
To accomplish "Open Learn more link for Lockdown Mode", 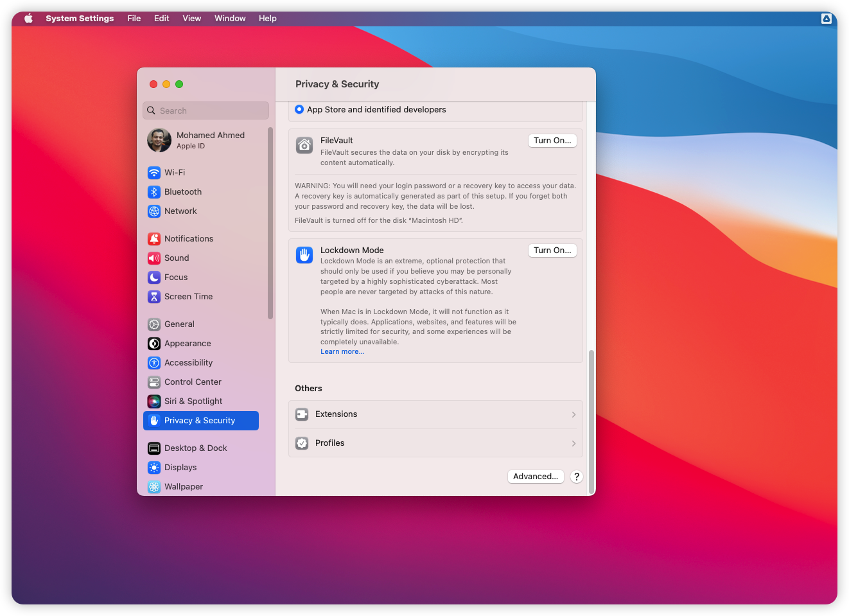I will pyautogui.click(x=342, y=352).
